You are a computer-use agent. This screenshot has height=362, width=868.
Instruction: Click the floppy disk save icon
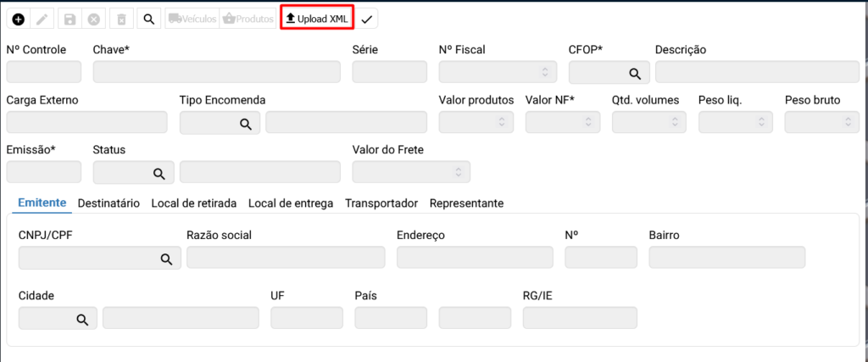point(70,19)
